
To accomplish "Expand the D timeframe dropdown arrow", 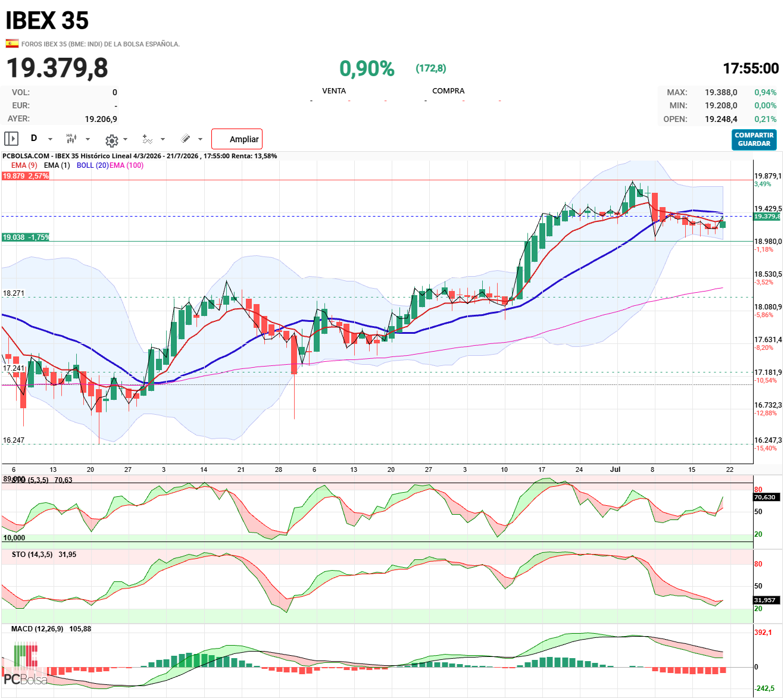I will [x=50, y=139].
